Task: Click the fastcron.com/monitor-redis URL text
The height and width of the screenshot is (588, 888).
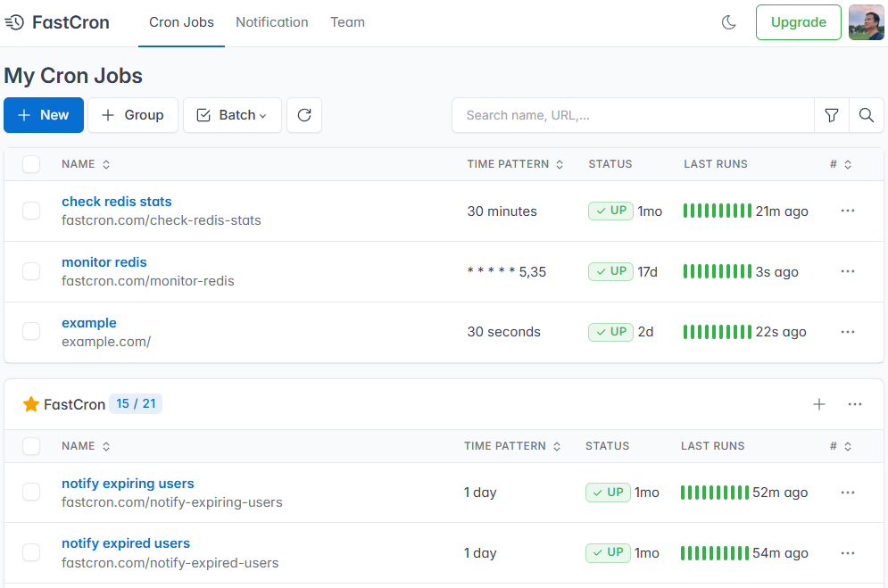Action: coord(148,281)
